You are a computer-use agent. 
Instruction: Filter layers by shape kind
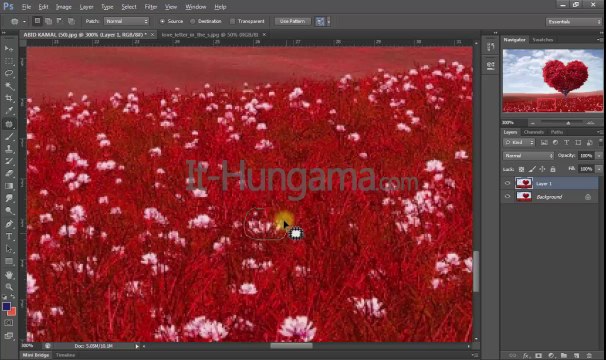[x=578, y=143]
